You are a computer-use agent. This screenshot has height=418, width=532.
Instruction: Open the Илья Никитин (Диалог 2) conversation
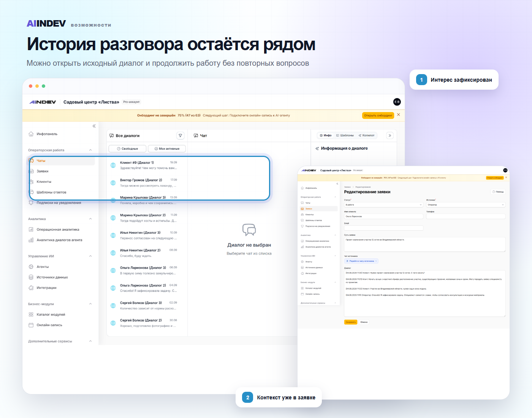click(x=147, y=253)
